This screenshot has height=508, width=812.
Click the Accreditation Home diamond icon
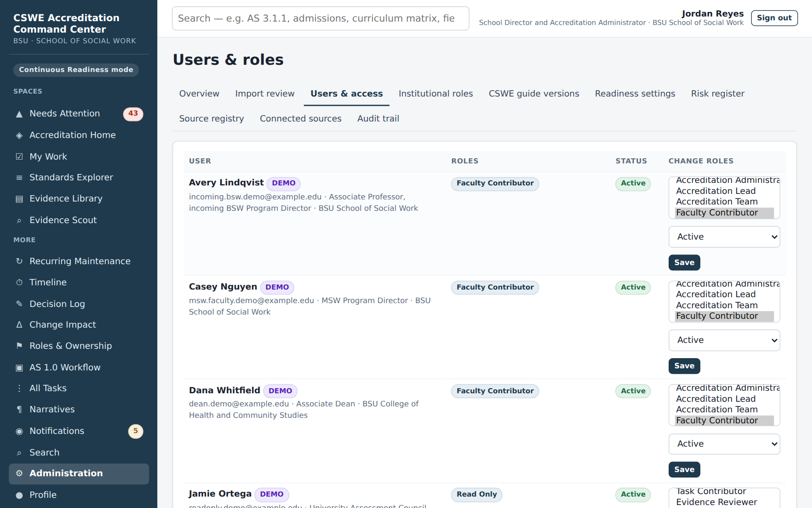(x=19, y=135)
